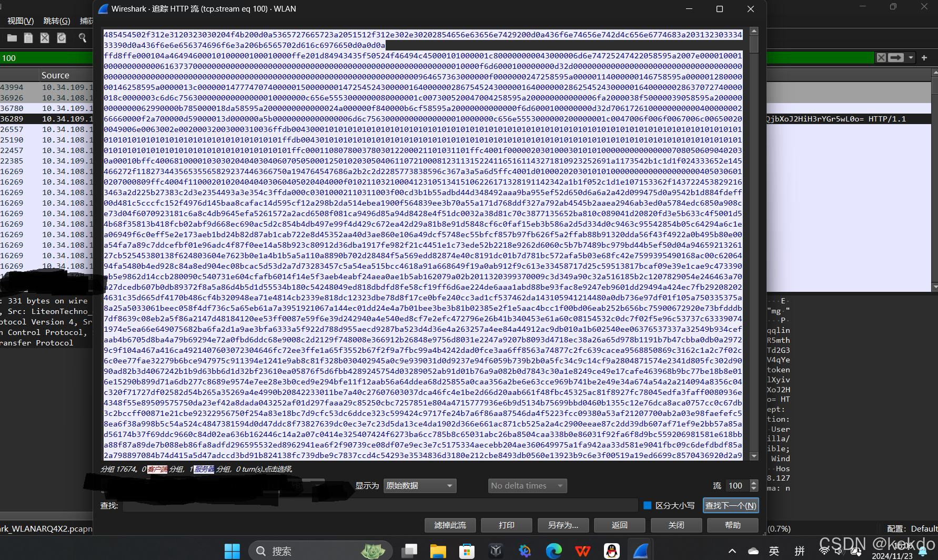
Task: Click 滤掉此流 button
Action: click(450, 525)
